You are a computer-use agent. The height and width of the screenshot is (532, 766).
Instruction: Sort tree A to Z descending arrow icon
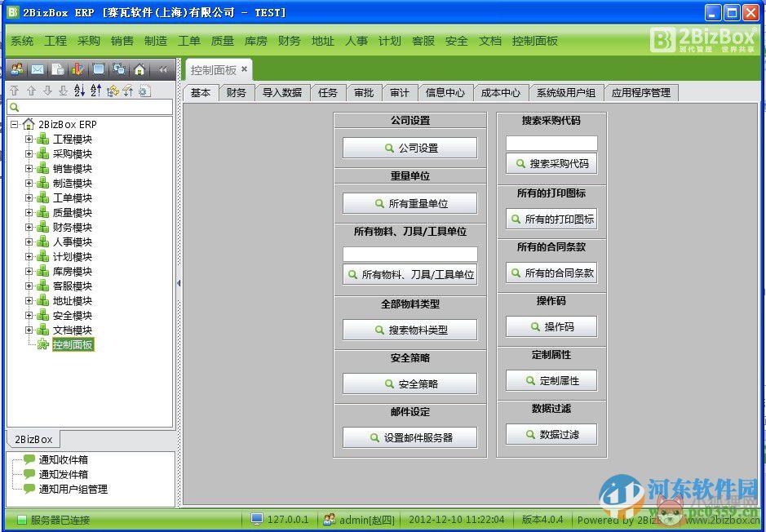pos(80,91)
